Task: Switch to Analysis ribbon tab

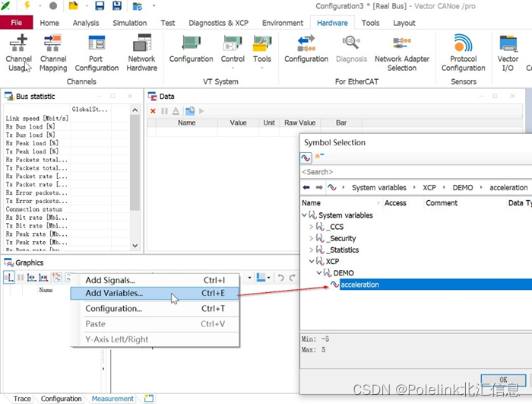Action: pos(86,23)
